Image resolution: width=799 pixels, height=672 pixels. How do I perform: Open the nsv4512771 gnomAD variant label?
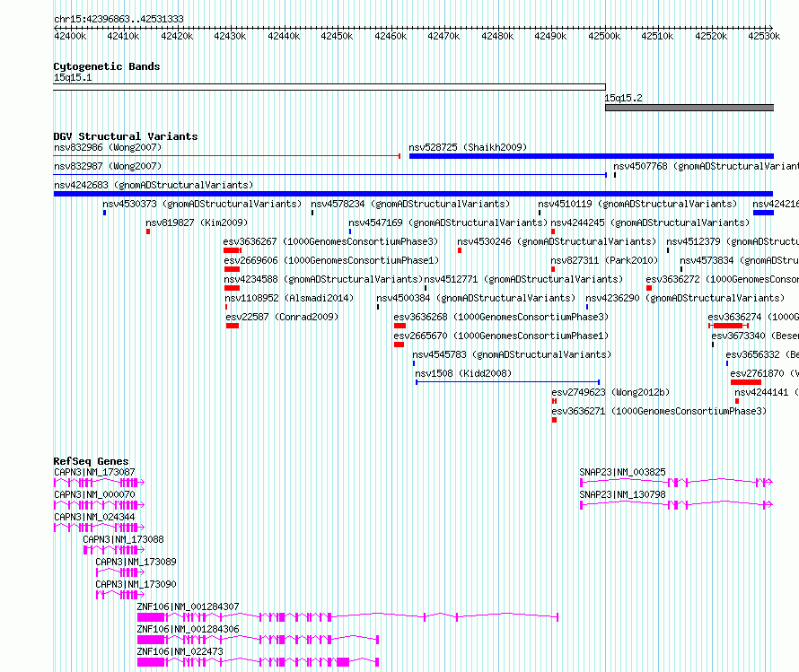(523, 280)
